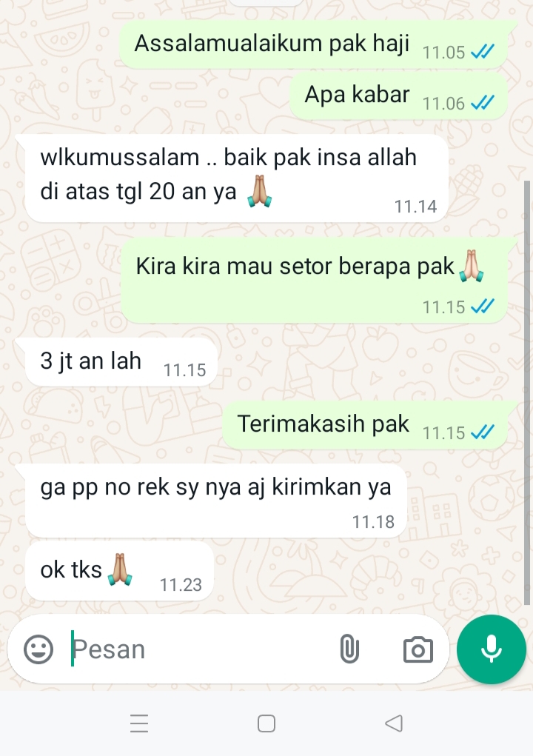
Task: Tap the Android recent apps menu icon
Action: pos(139,723)
